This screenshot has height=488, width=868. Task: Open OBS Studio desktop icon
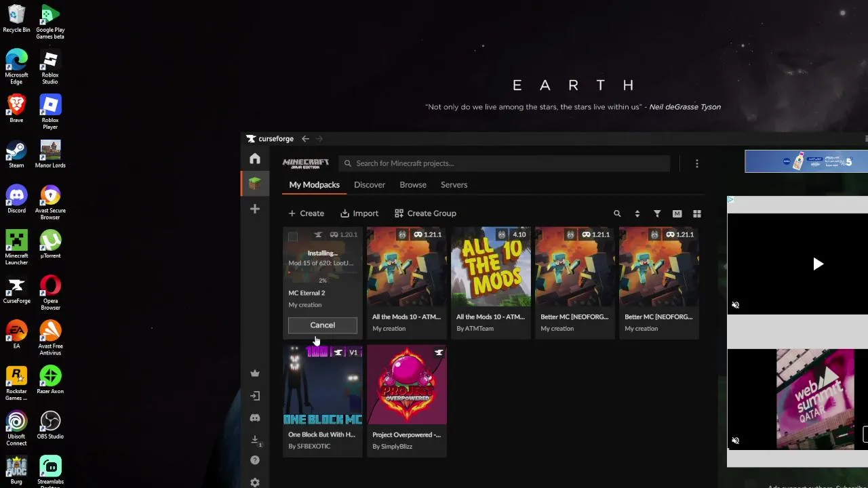pyautogui.click(x=50, y=425)
